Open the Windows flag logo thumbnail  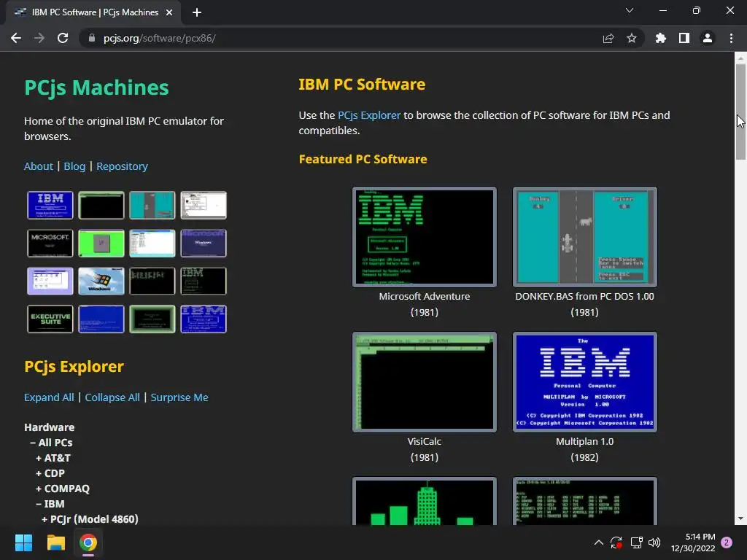101,281
